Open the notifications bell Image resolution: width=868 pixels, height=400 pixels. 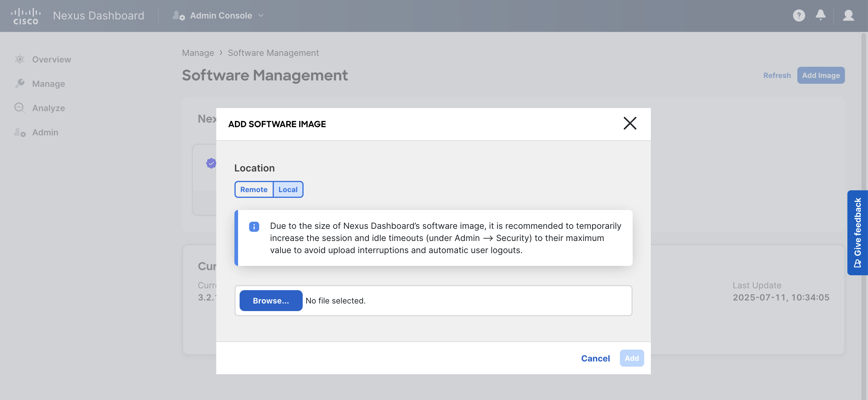pos(820,15)
